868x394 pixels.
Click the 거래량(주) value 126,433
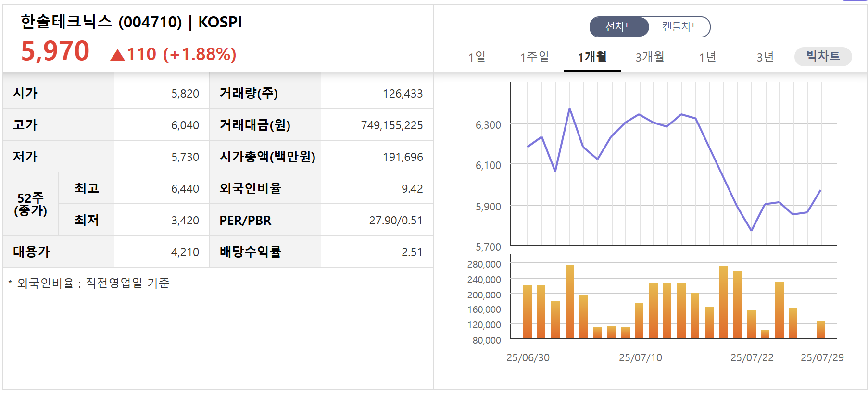pos(403,94)
